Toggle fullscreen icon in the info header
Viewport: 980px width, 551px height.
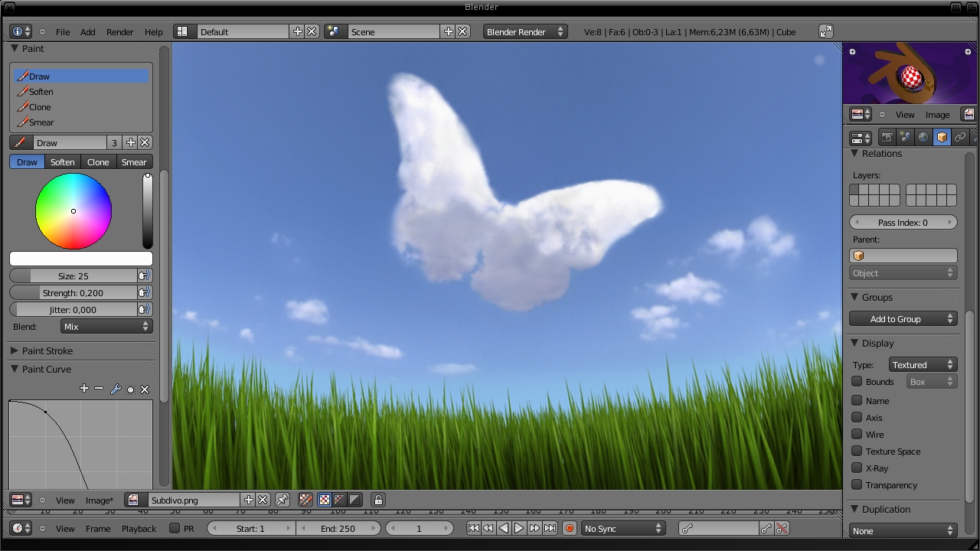(825, 31)
